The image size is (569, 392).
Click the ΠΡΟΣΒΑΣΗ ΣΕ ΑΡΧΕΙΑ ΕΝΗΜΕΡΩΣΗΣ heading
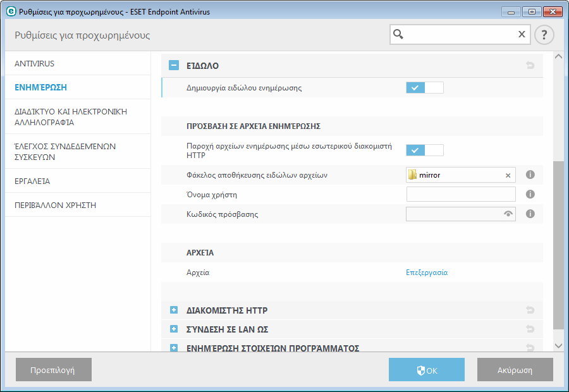click(254, 126)
